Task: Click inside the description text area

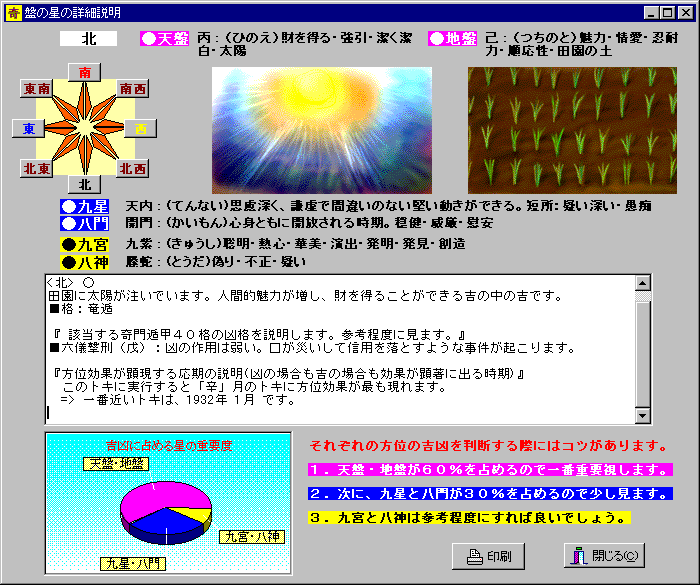Action: [340, 349]
